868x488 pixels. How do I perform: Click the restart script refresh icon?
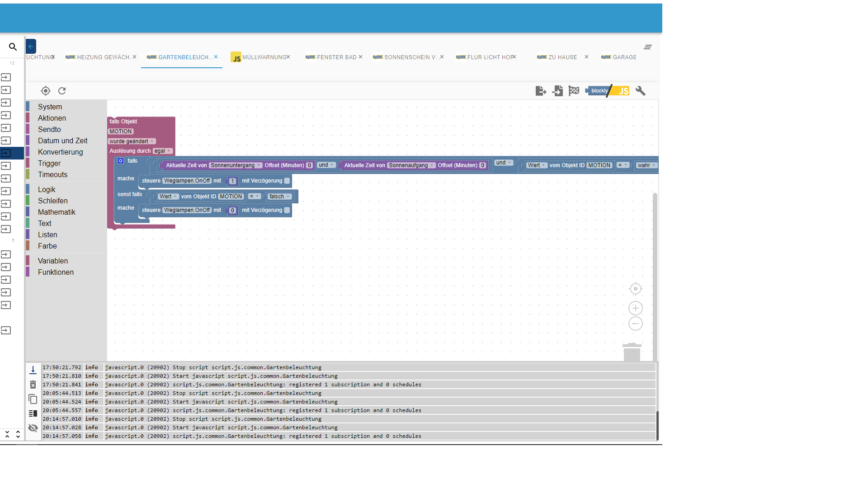(x=62, y=91)
